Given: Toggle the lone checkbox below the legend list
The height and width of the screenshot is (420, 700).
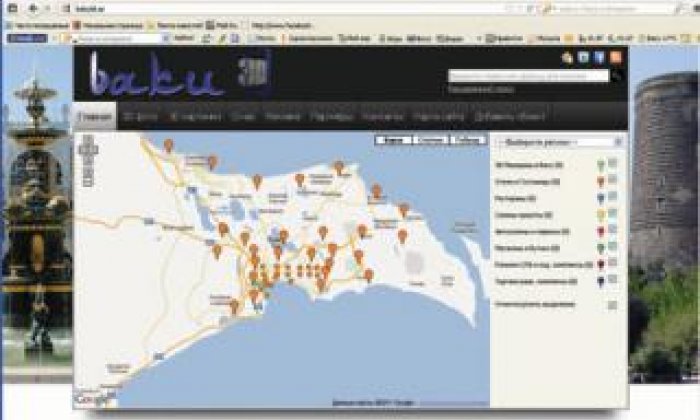Looking at the screenshot, I should pyautogui.click(x=613, y=305).
